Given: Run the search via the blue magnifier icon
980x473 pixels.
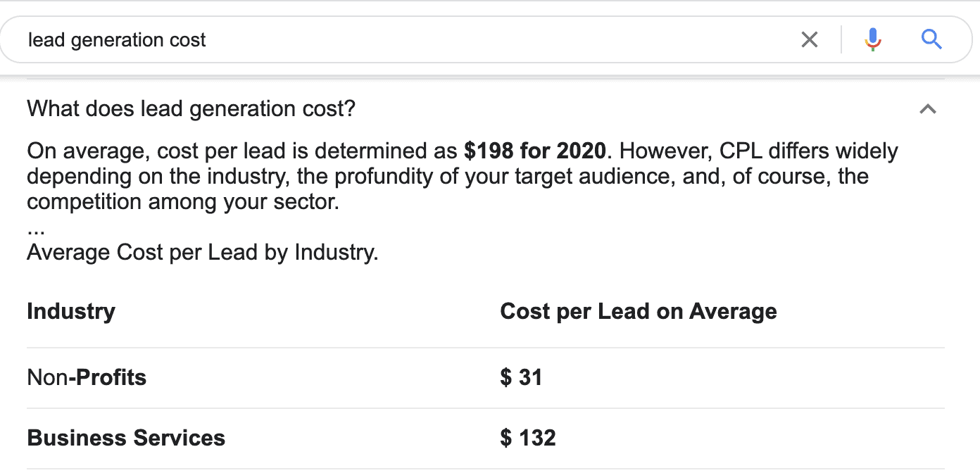Looking at the screenshot, I should click(x=931, y=39).
